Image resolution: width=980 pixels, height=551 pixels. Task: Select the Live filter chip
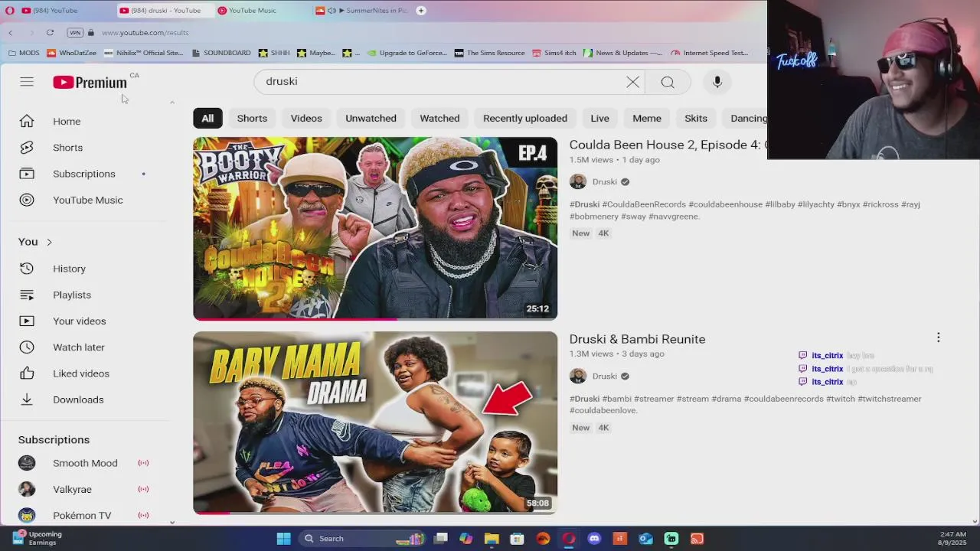tap(599, 118)
